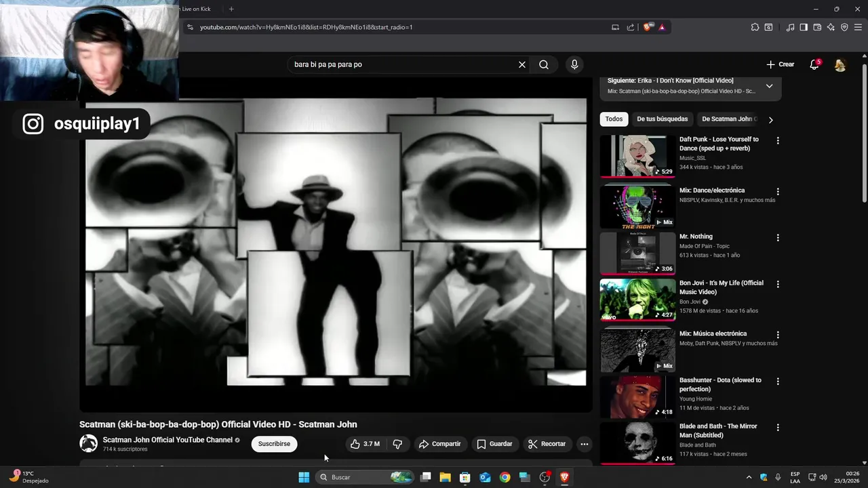The width and height of the screenshot is (868, 488).
Task: Click the YouTube page vertical scrollbar
Action: pos(864,134)
